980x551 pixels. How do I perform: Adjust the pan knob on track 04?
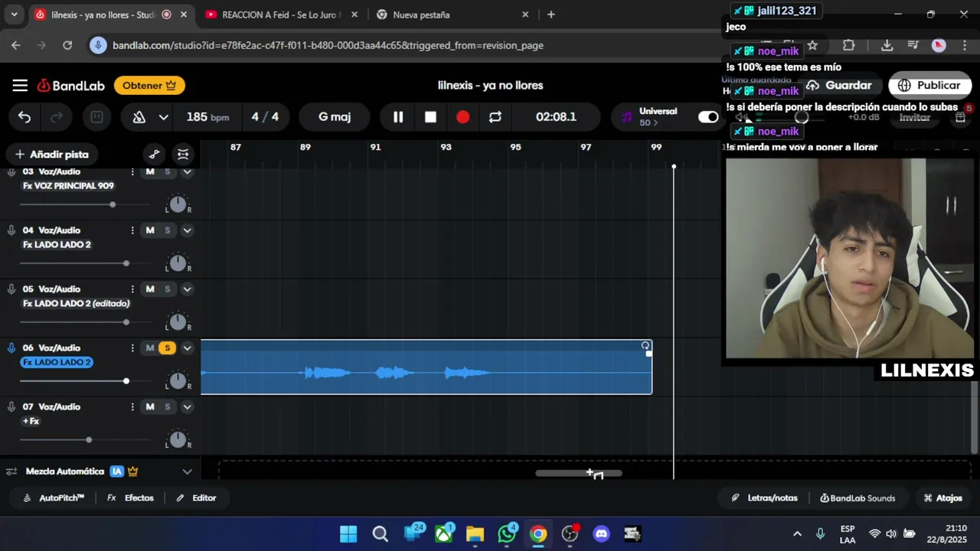(178, 263)
